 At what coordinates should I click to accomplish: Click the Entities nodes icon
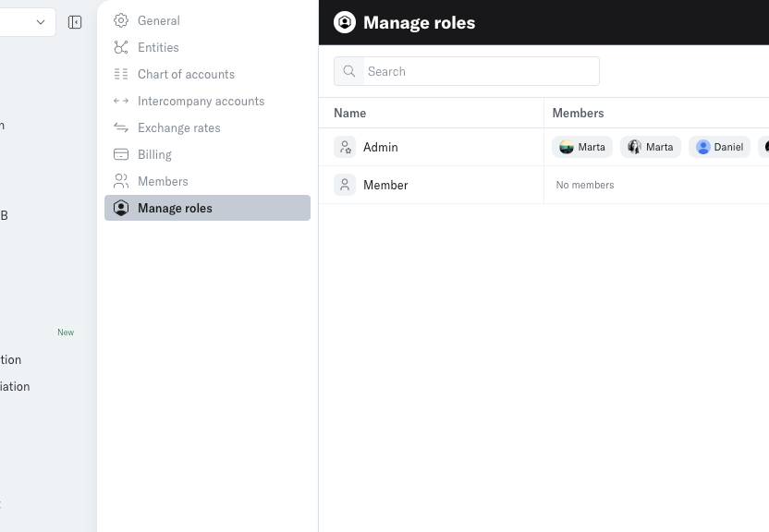(121, 47)
